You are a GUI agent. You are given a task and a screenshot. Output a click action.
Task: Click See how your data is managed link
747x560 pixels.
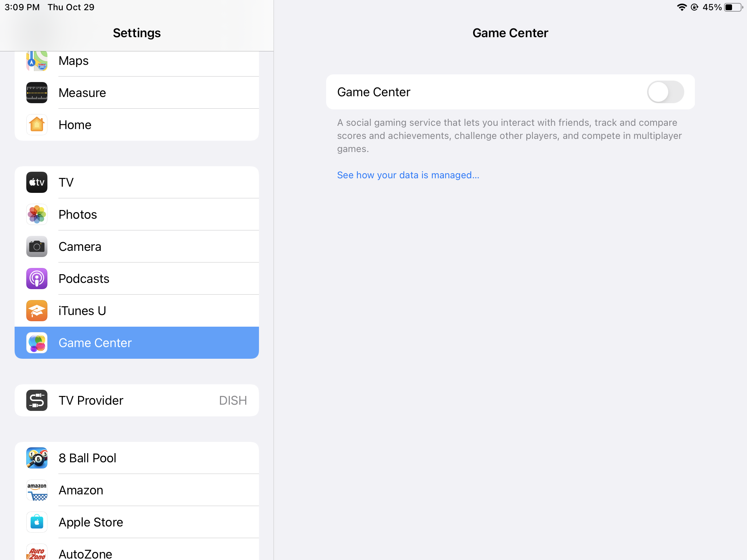tap(408, 175)
